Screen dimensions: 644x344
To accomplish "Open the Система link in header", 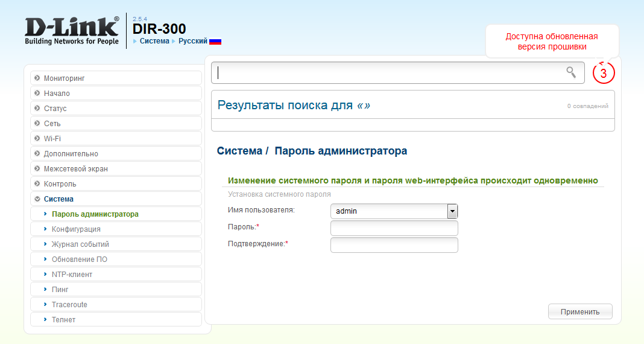I will click(154, 41).
